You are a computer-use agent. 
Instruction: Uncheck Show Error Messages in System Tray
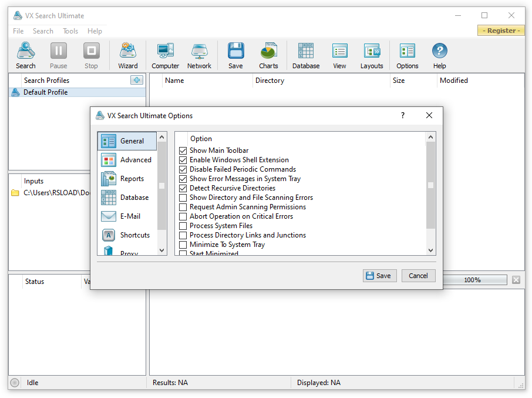click(x=183, y=179)
